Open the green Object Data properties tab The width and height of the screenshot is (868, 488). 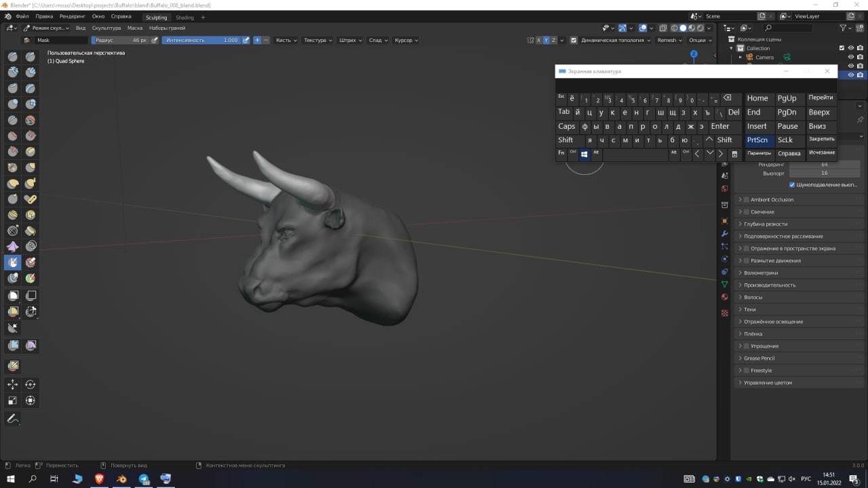[x=724, y=284]
